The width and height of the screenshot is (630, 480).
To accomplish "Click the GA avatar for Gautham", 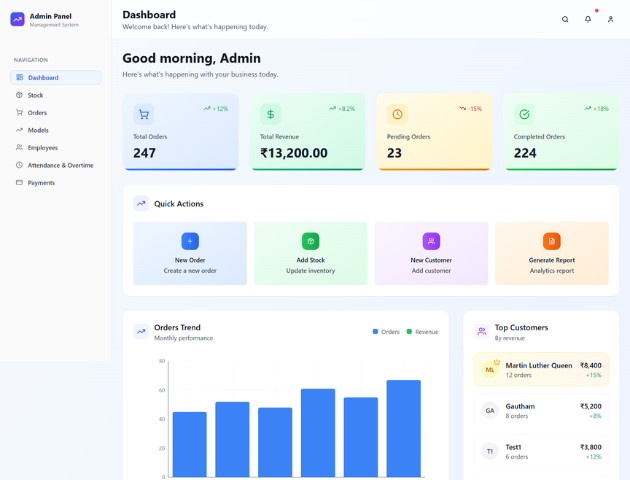I will click(490, 411).
